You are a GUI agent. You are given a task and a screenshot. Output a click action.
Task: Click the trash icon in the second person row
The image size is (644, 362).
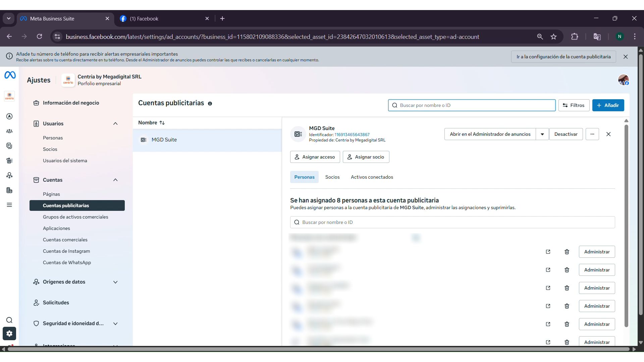point(567,270)
